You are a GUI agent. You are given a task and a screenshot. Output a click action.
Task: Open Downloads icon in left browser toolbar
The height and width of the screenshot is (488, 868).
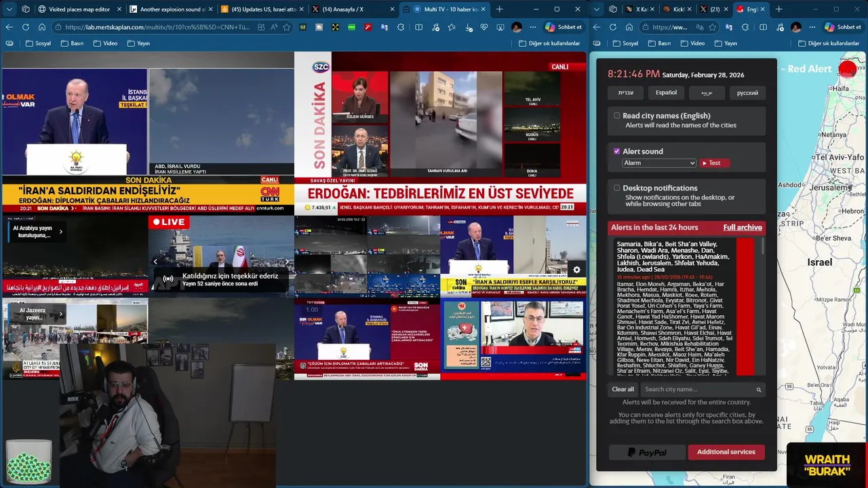click(x=469, y=27)
